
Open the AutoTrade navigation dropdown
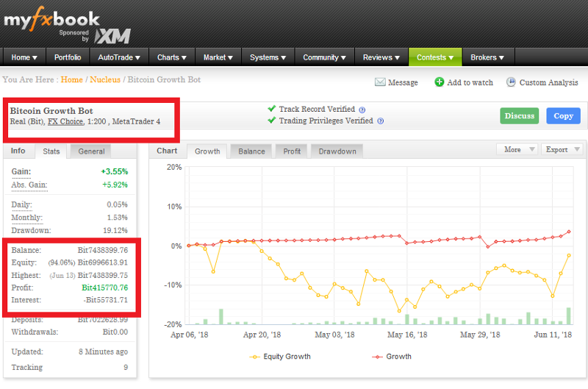[x=119, y=57]
